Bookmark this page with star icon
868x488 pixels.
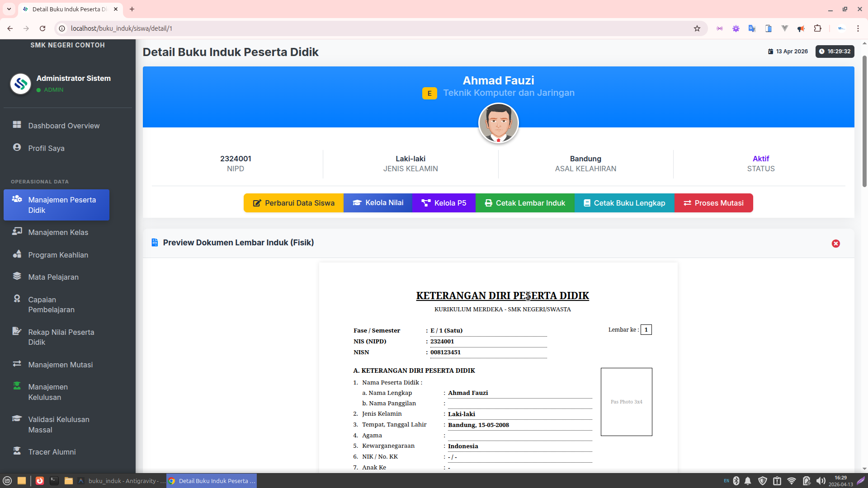pos(697,28)
